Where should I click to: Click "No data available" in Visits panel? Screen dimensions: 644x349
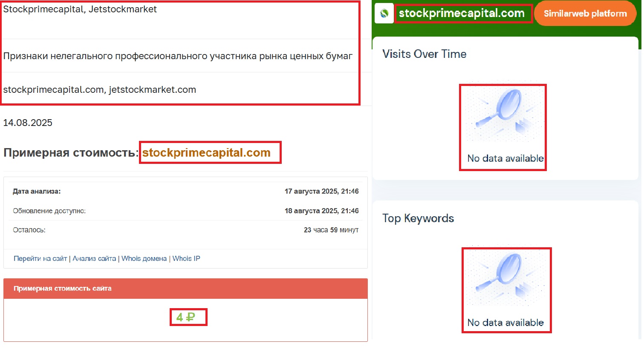(505, 158)
